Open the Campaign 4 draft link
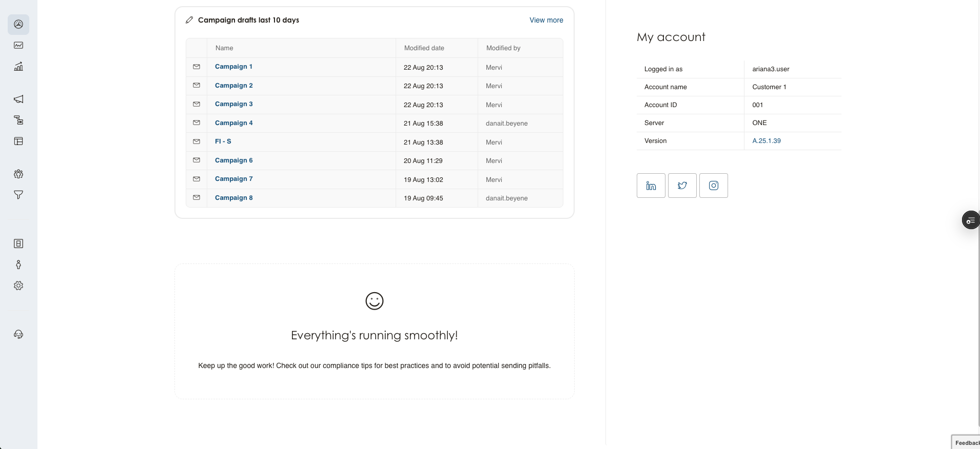The height and width of the screenshot is (449, 980). click(233, 123)
